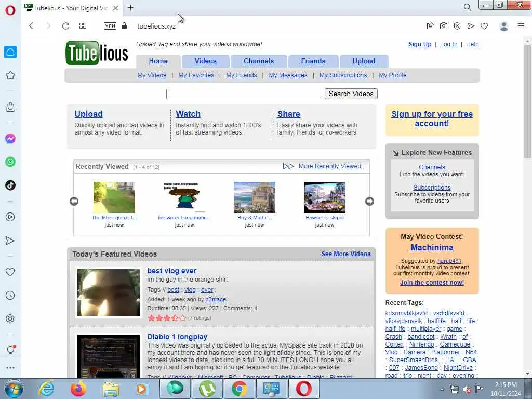Image resolution: width=532 pixels, height=399 pixels.
Task: Switch to the Home tab
Action: [158, 61]
